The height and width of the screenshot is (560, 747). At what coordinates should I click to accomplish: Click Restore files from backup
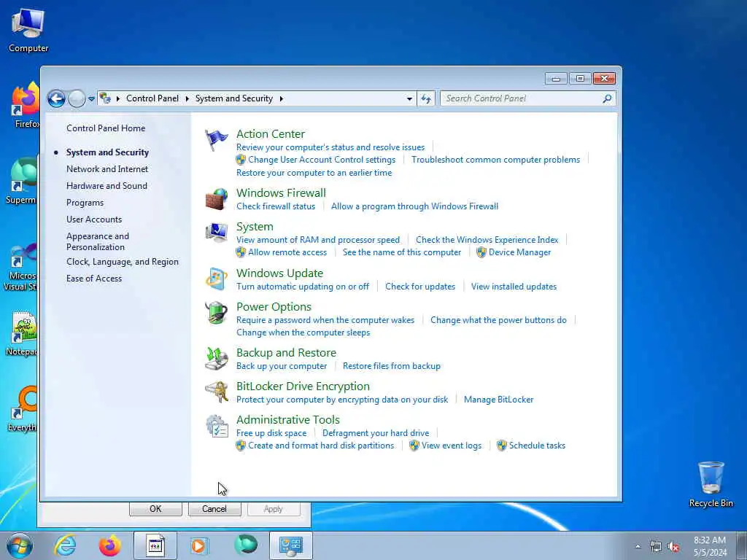(x=392, y=366)
